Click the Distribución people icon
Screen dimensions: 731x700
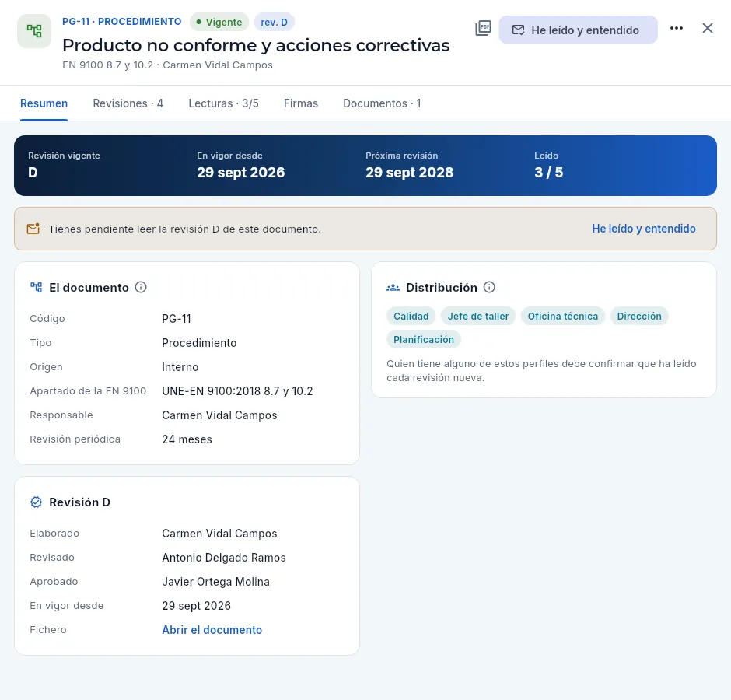(393, 288)
